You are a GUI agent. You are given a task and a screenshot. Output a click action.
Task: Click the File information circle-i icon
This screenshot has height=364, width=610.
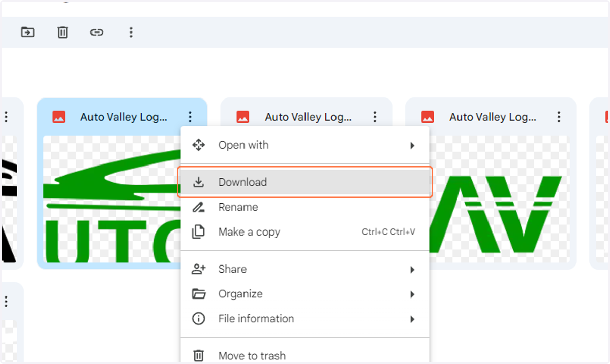(198, 319)
